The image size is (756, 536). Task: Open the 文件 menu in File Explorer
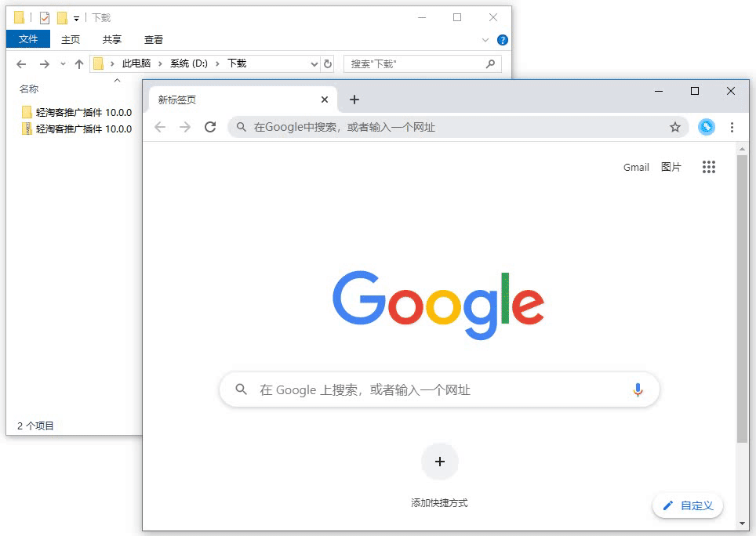click(x=28, y=39)
